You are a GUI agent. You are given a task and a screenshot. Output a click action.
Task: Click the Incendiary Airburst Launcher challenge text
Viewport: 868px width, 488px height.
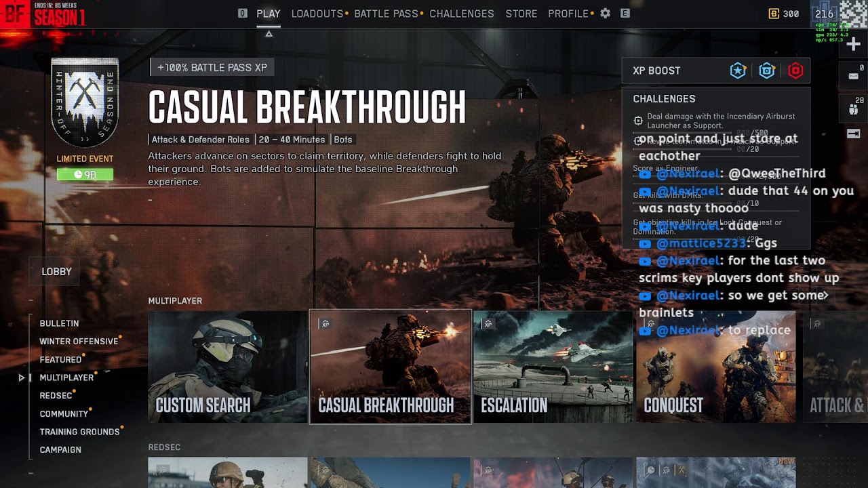[x=721, y=121]
